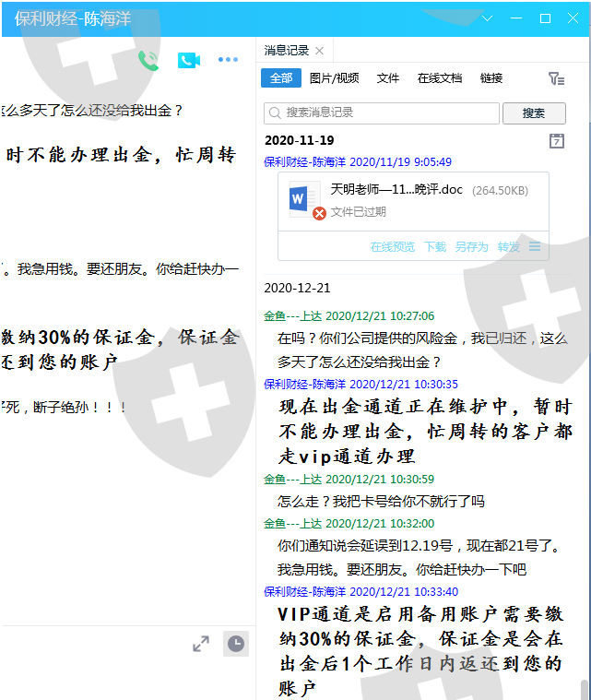
Task: Click the 2020-12-21 date header
Action: pyautogui.click(x=297, y=288)
